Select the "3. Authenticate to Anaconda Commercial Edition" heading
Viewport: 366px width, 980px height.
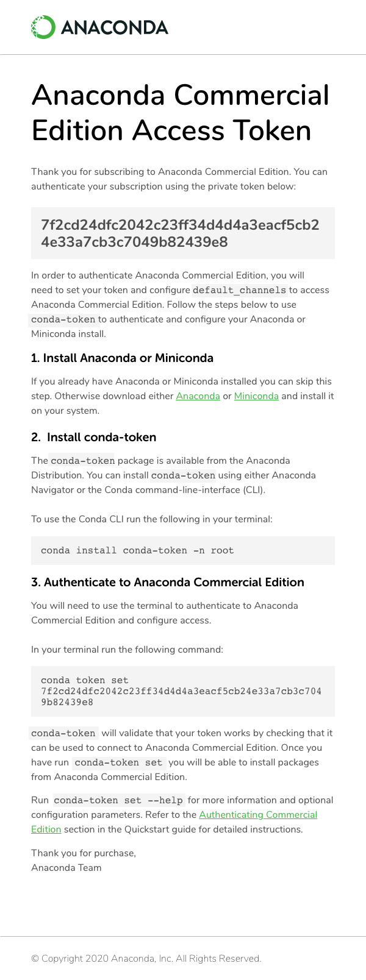[168, 582]
